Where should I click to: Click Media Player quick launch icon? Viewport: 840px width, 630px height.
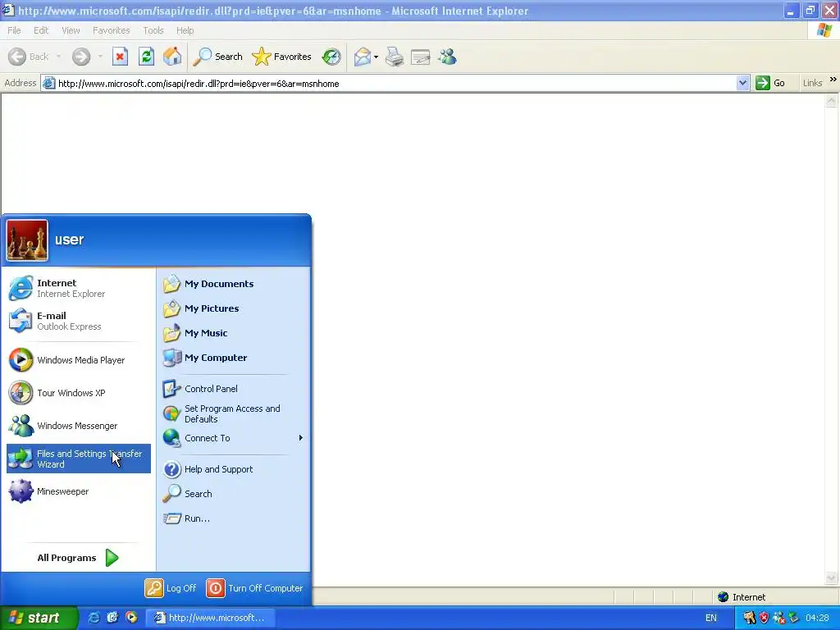131,618
